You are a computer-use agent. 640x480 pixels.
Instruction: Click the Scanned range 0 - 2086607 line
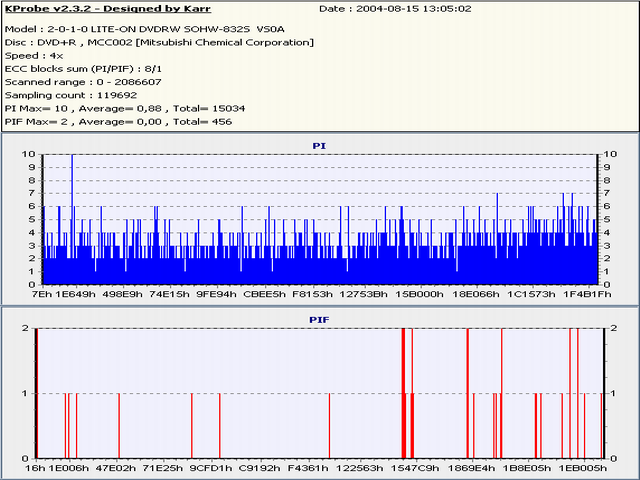83,82
